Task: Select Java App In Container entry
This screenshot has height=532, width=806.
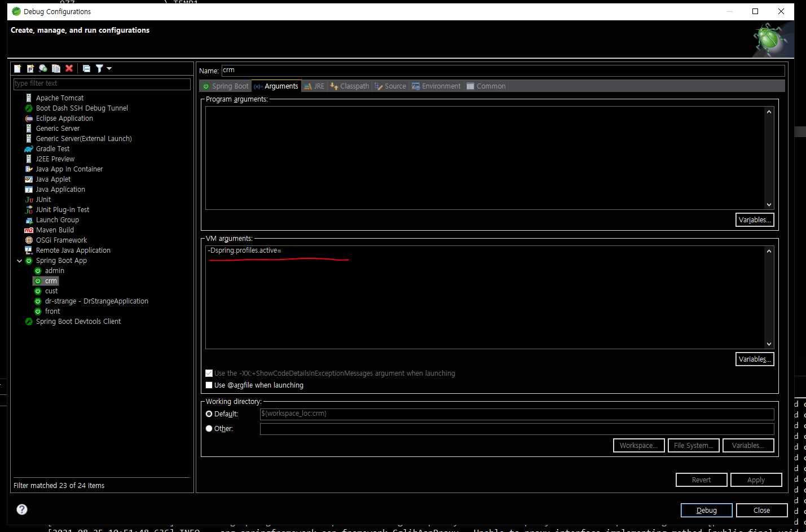Action: [x=69, y=169]
